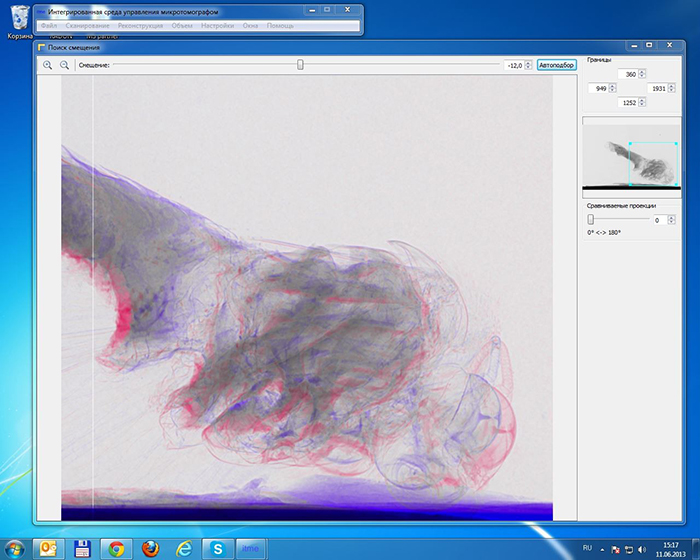The height and width of the screenshot is (560, 700).
Task: Click the floppy disk taskbar icon
Action: tap(82, 548)
